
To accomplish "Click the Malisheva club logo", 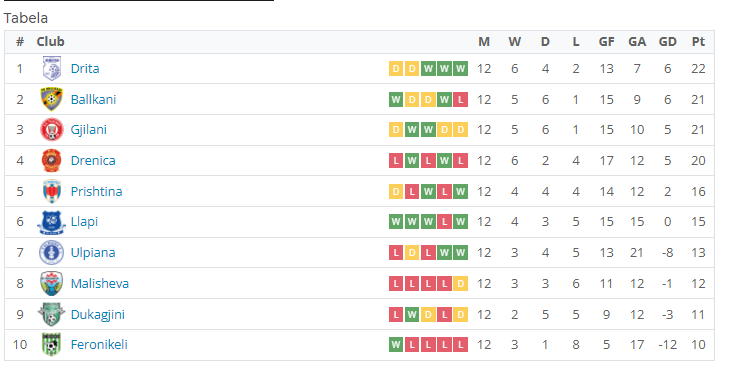I will (52, 283).
